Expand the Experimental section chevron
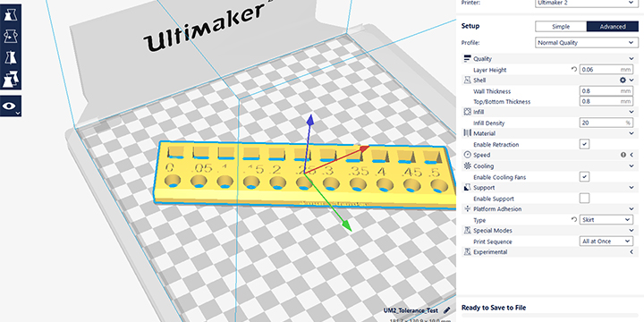The width and height of the screenshot is (644, 322). pos(631,251)
